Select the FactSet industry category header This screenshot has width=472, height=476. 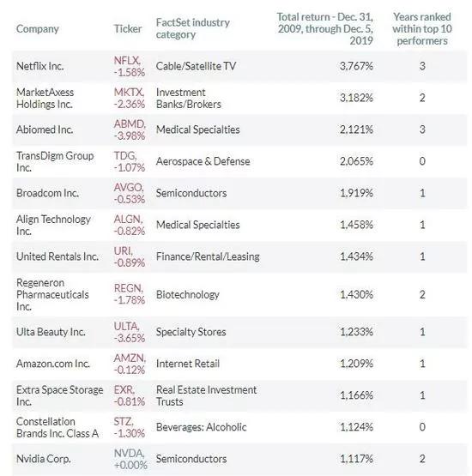192,28
